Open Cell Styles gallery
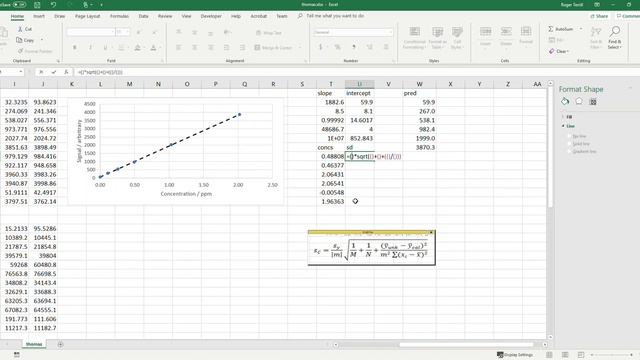The height and width of the screenshot is (360, 640). (457, 38)
